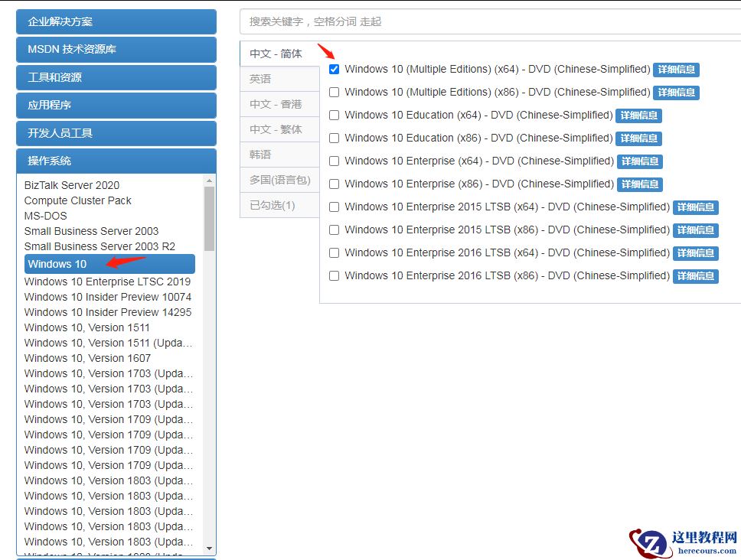The image size is (741, 560).
Task: Select Windows 10 Education (x64) checkbox
Action: coord(334,115)
